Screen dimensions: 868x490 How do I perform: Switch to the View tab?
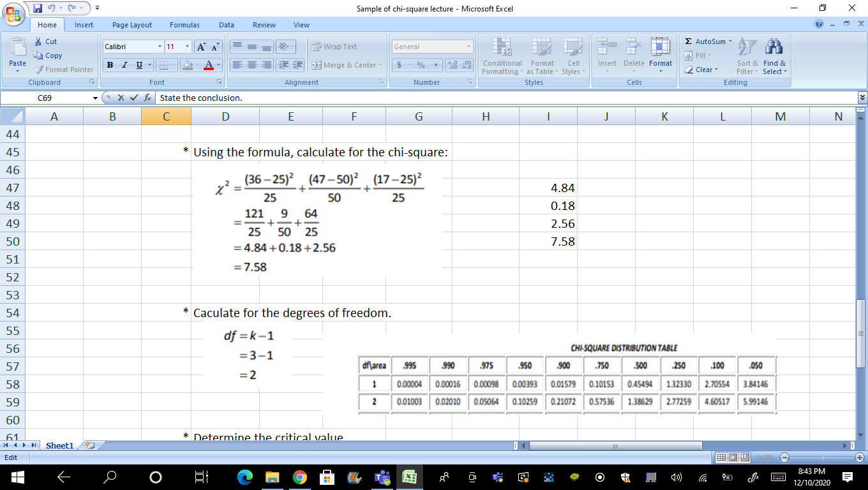tap(301, 25)
